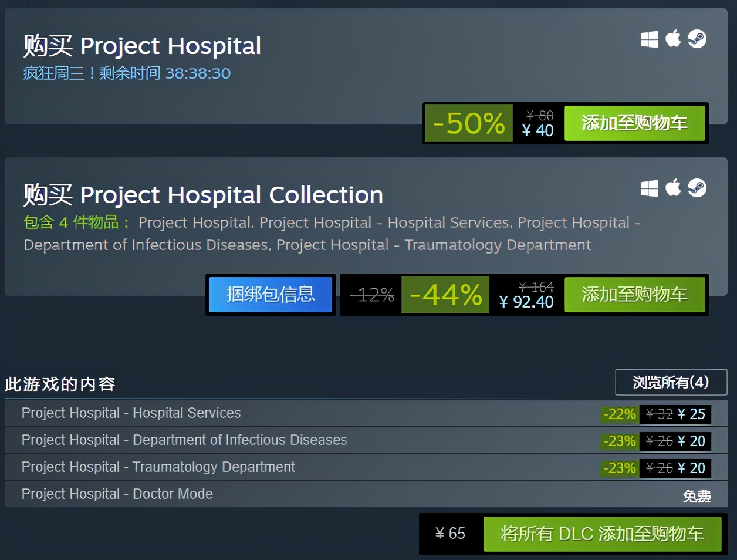
Task: Click the -22% badge on Hospital Services
Action: click(x=617, y=414)
